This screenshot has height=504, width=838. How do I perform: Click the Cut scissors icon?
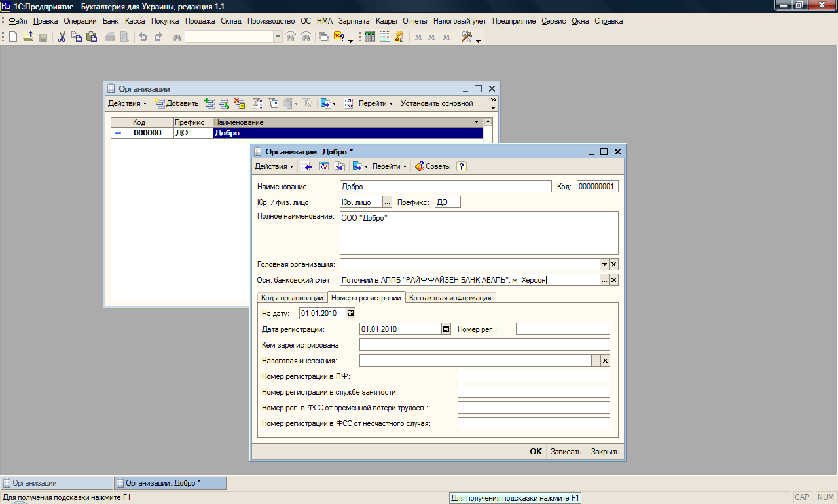tap(62, 37)
